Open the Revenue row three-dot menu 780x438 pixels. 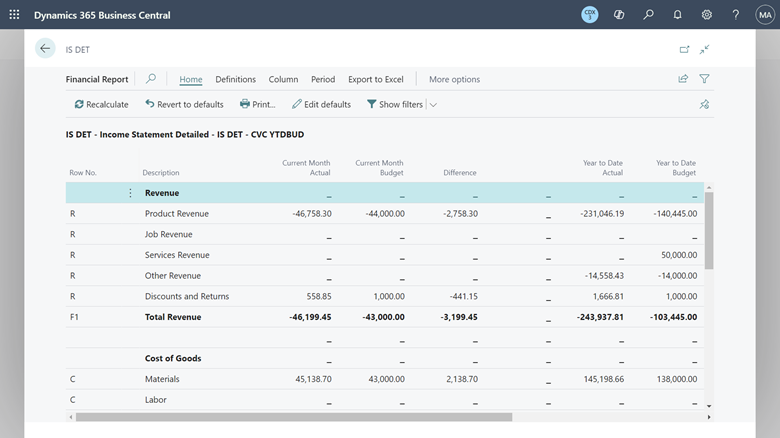click(x=130, y=193)
